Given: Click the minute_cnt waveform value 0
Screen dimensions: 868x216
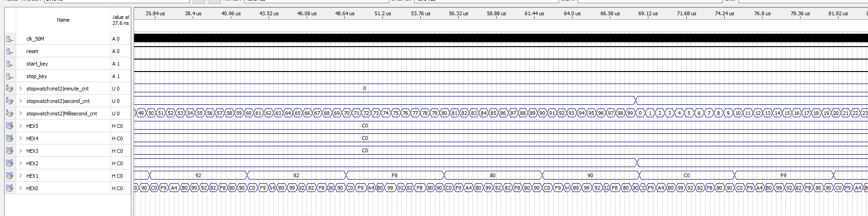Looking at the screenshot, I should pyautogui.click(x=364, y=88).
